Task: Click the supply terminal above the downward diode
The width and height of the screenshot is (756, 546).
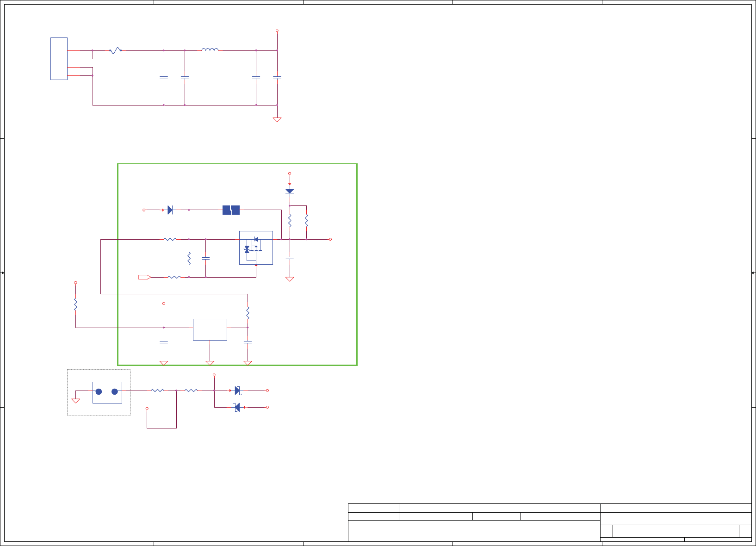Action: (x=290, y=174)
